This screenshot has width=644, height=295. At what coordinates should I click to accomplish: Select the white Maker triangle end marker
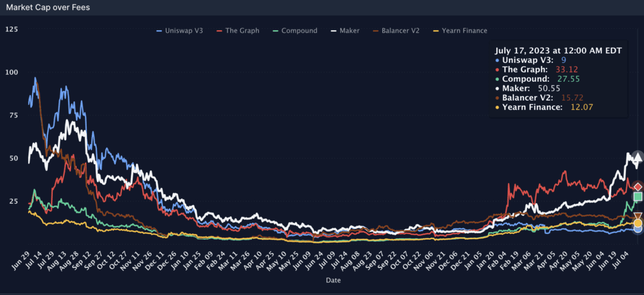[x=638, y=156]
